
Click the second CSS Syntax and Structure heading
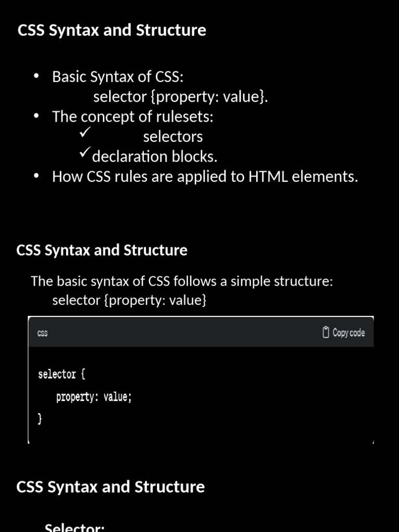102,250
